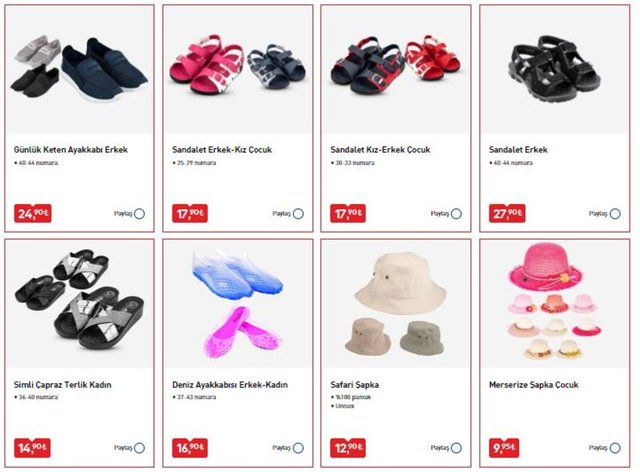View the blue and pink sea shoes image
The image size is (640, 472).
click(x=238, y=304)
